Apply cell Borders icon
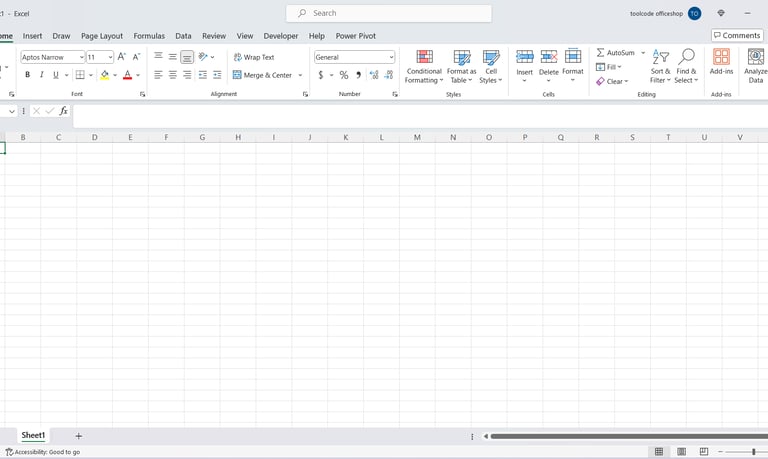This screenshot has width=768, height=459. coord(80,75)
